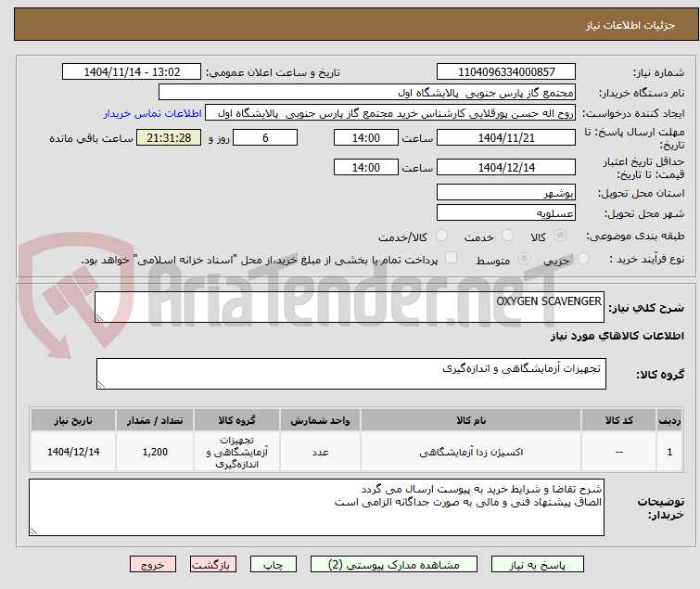
Task: Click the page title 'جزئیات اطلاعات نیاز'
Action: (630, 25)
